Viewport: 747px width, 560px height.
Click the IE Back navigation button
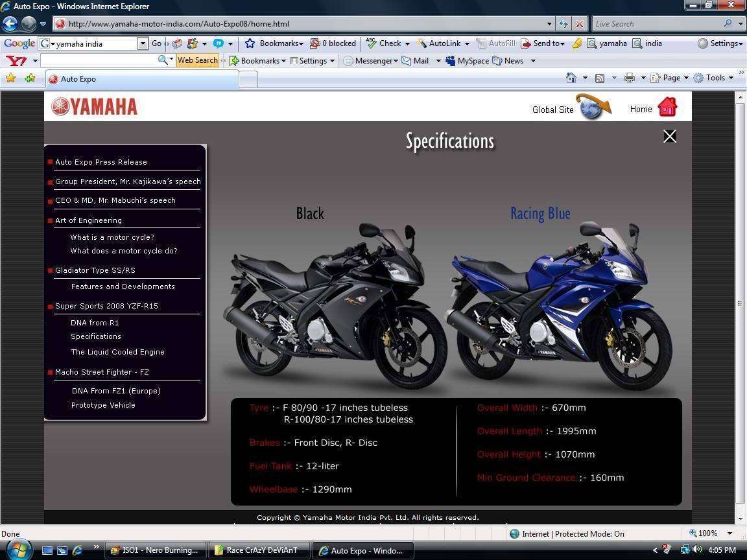[x=10, y=23]
